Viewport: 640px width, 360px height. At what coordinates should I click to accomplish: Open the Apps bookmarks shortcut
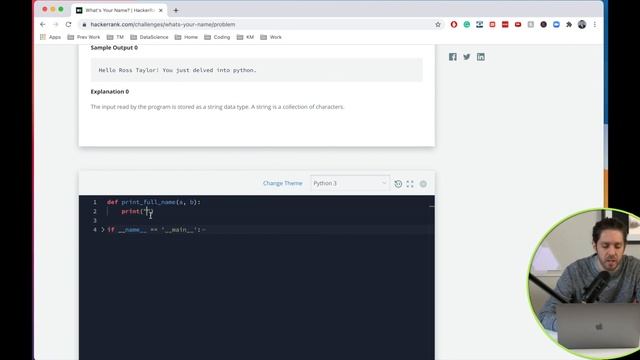51,37
